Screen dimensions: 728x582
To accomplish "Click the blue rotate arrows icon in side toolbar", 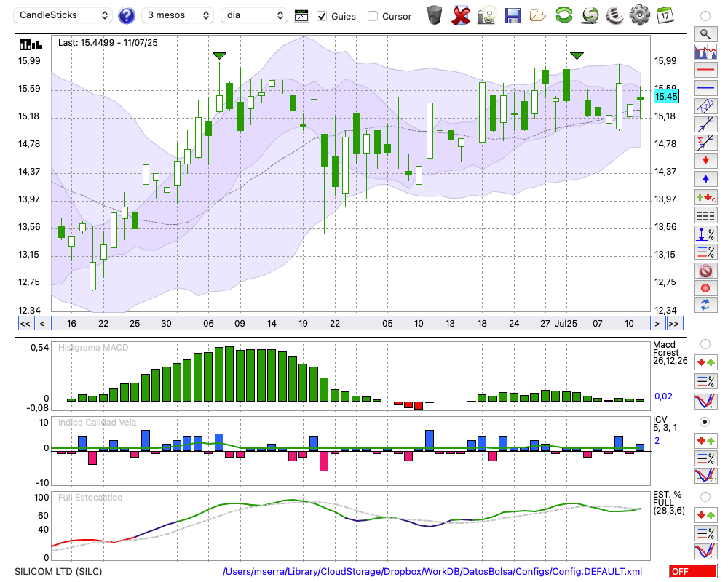I will [705, 306].
